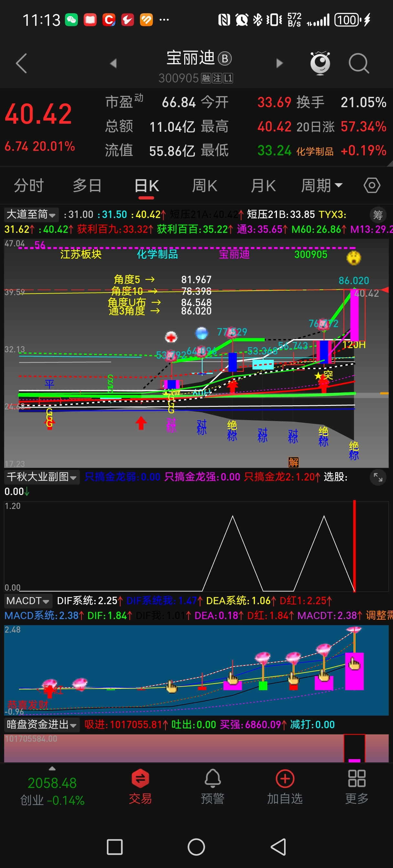Select the 周K tab
Viewport: 393px width, 868px height.
[205, 186]
